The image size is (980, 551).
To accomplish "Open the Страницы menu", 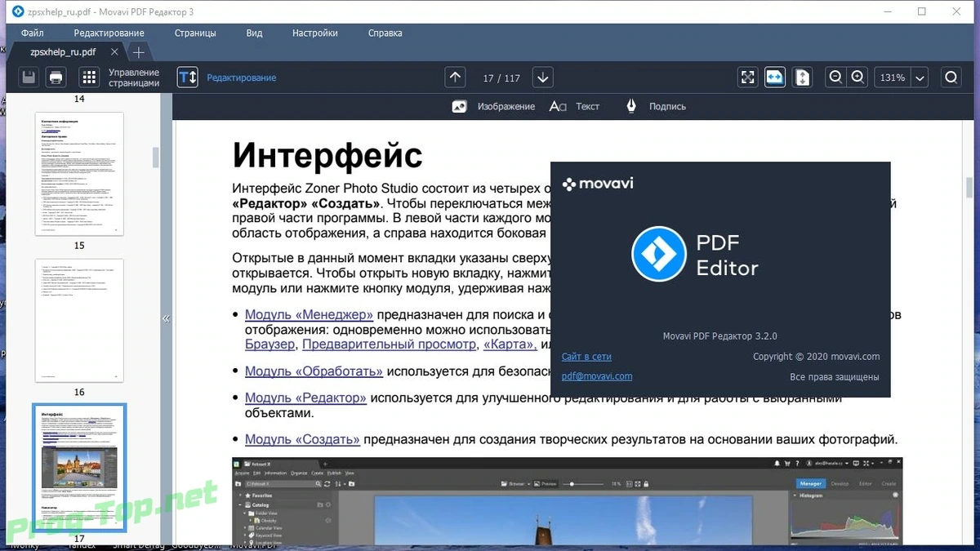I will click(195, 33).
